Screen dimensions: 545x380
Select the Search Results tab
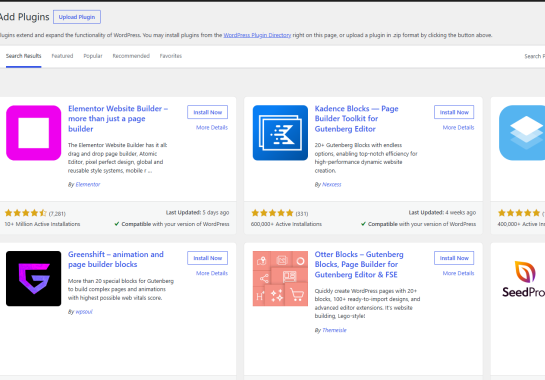coord(23,56)
